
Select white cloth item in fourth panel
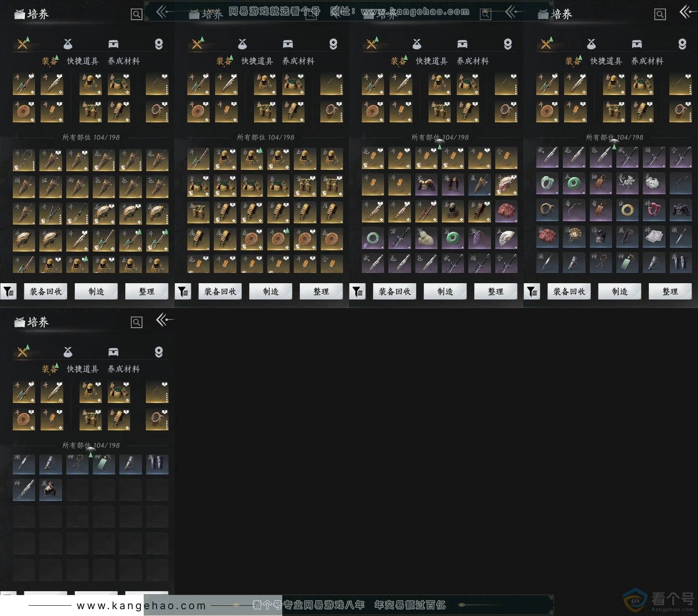654,237
